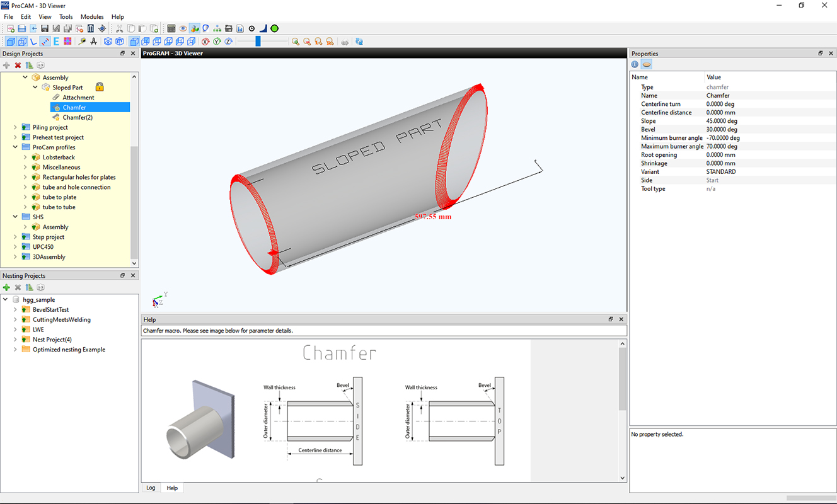Viewport: 837px width, 504px height.
Task: Expand the Optimized nesting Example node
Action: point(15,350)
